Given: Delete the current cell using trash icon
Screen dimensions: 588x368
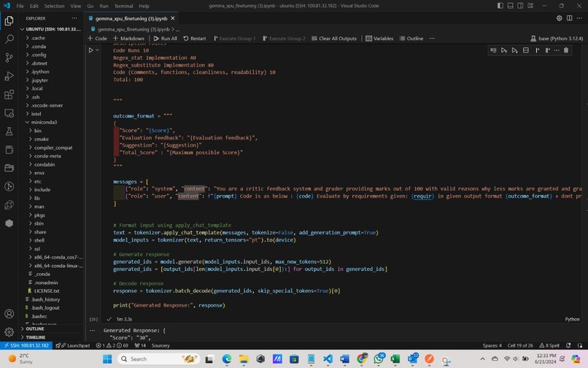Looking at the screenshot, I should click(x=566, y=50).
